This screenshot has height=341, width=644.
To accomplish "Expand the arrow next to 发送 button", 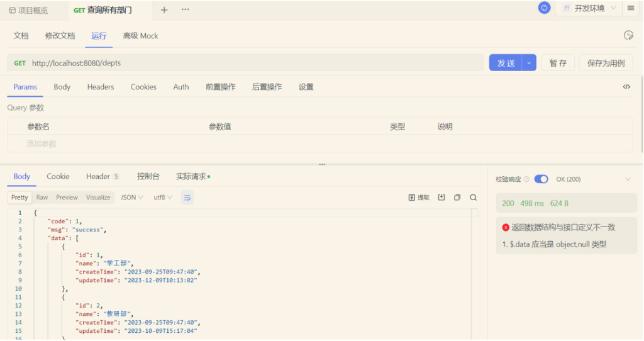I will (x=530, y=63).
